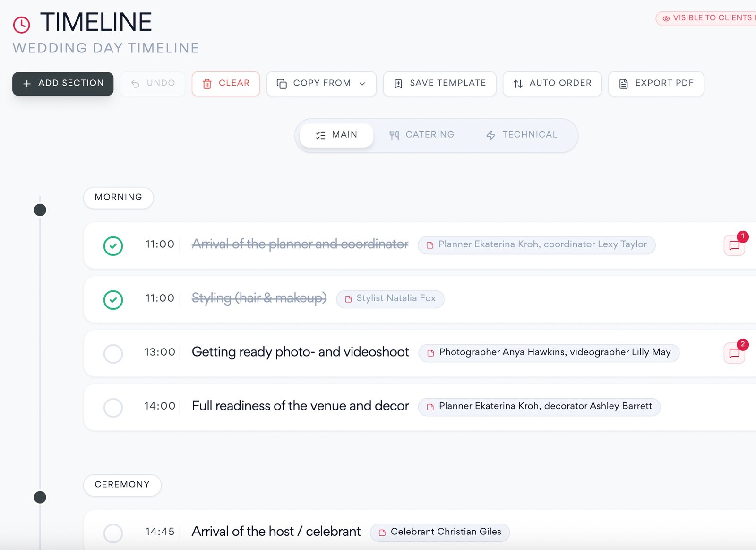Select the Ceremony section label
This screenshot has height=550, width=756.
click(122, 485)
